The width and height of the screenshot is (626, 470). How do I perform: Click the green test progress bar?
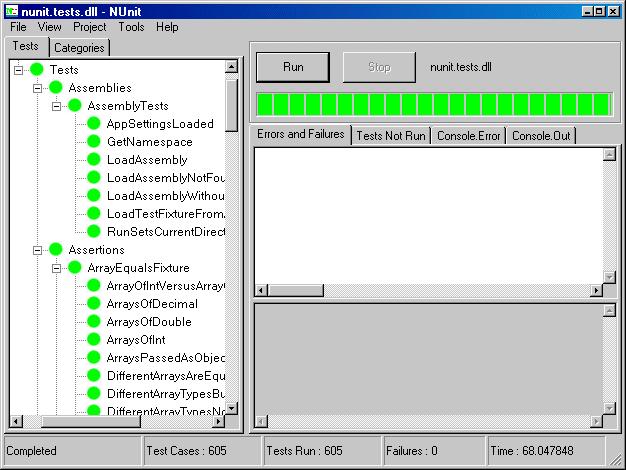click(x=432, y=104)
